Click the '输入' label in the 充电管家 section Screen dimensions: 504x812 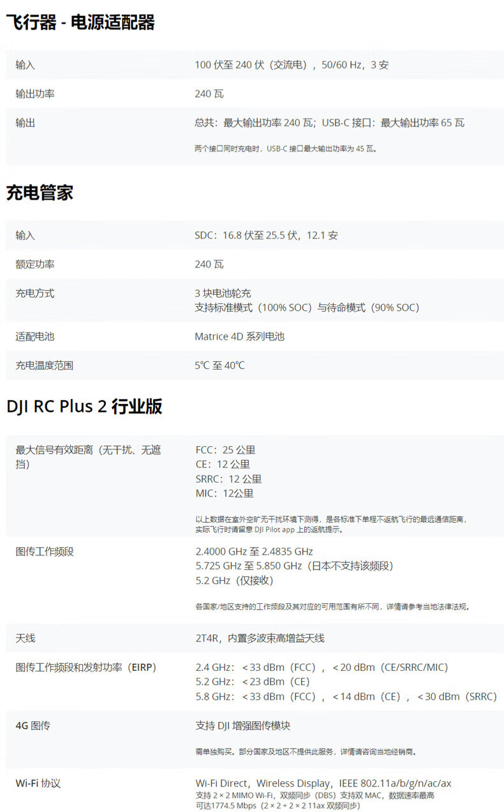tap(26, 236)
